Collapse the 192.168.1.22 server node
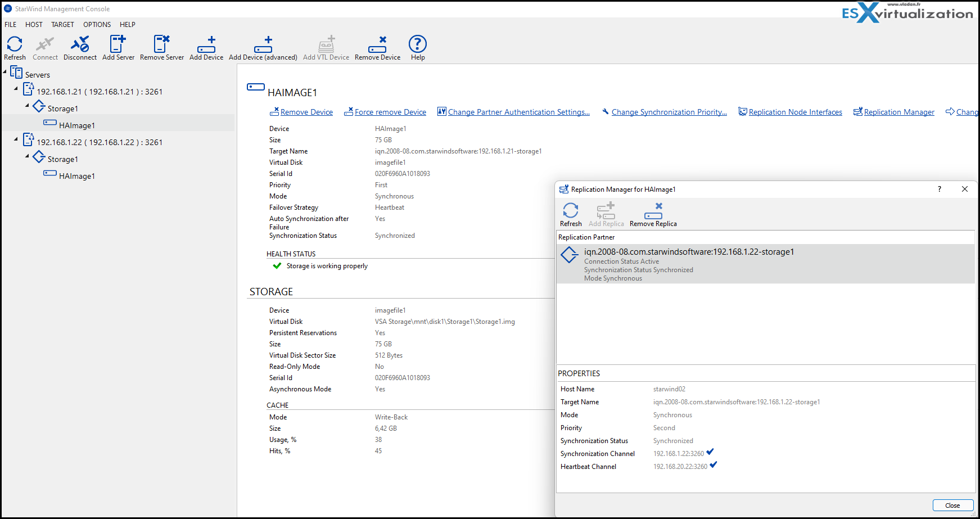 16,139
